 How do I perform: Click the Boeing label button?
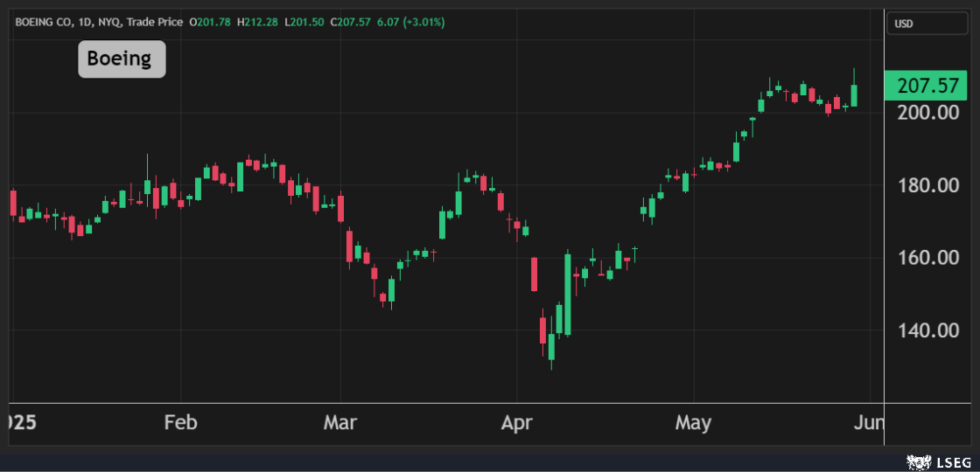coord(122,59)
